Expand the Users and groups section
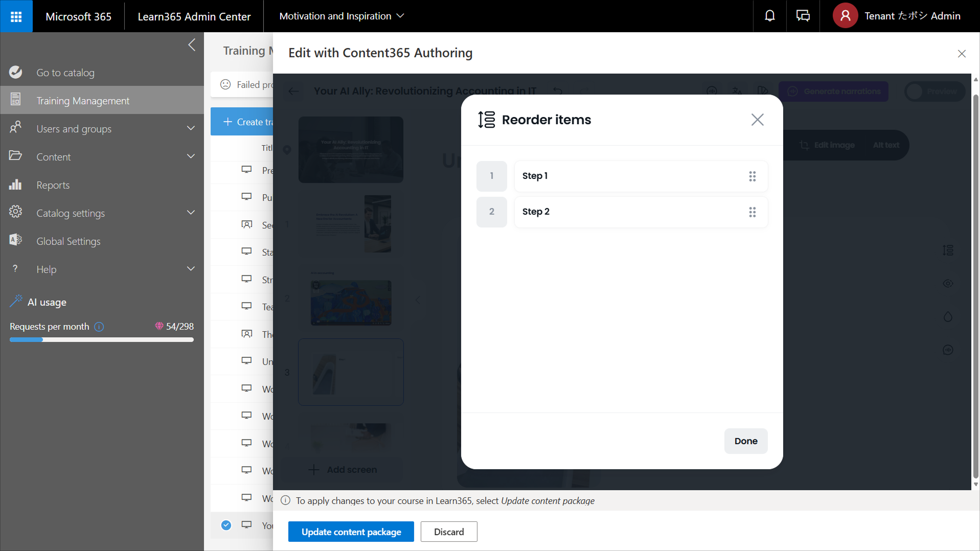The width and height of the screenshot is (980, 551). pyautogui.click(x=191, y=128)
